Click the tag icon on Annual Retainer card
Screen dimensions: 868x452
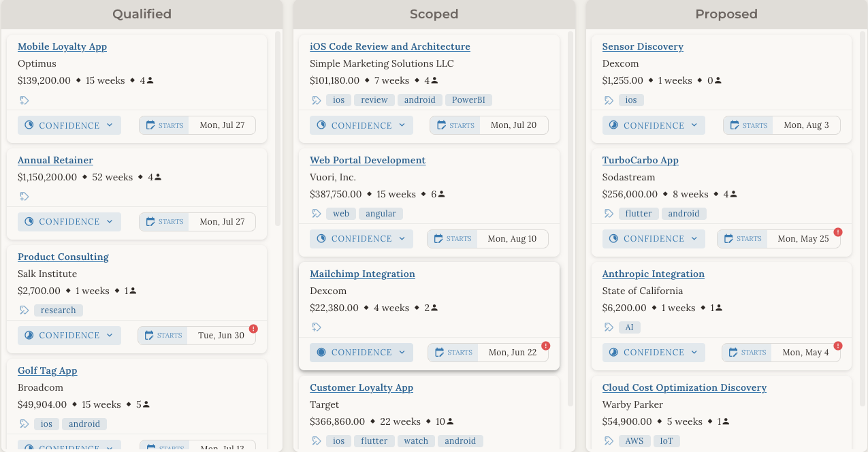point(25,197)
